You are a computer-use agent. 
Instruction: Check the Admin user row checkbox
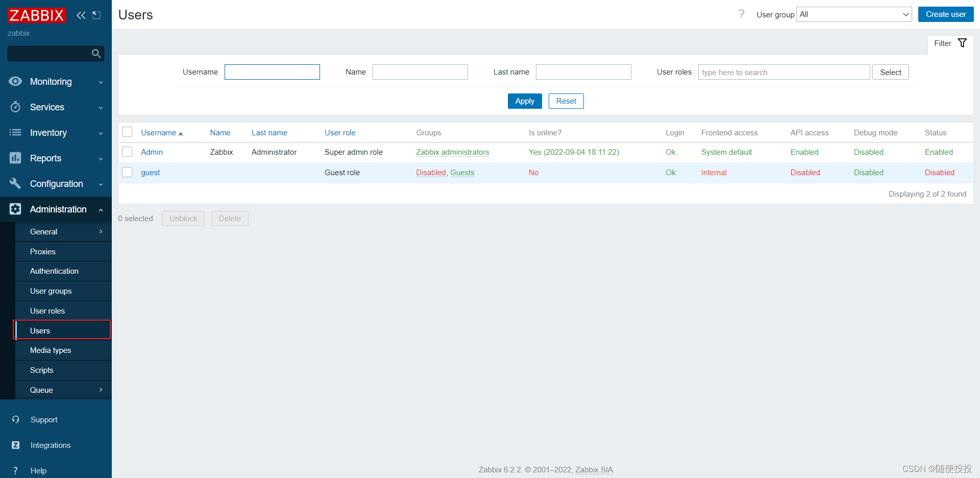[x=127, y=152]
